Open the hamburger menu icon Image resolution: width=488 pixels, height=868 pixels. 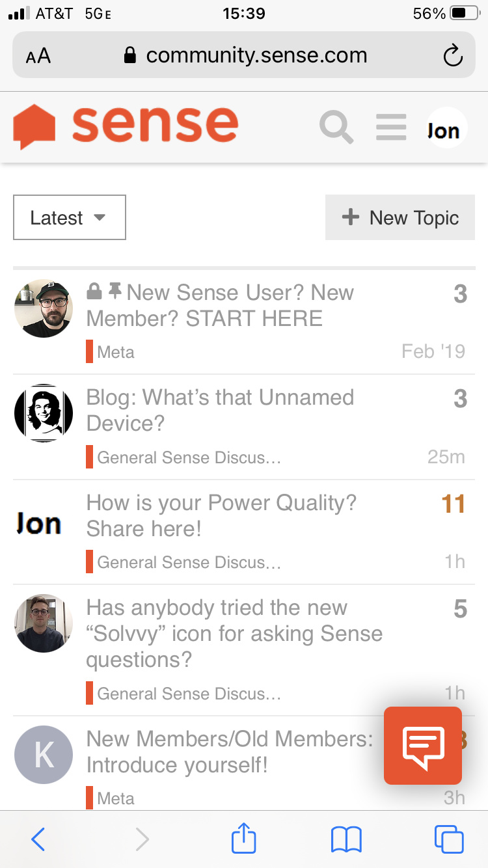tap(391, 128)
